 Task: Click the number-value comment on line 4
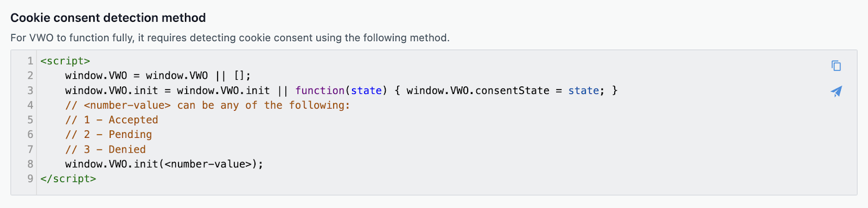(208, 105)
